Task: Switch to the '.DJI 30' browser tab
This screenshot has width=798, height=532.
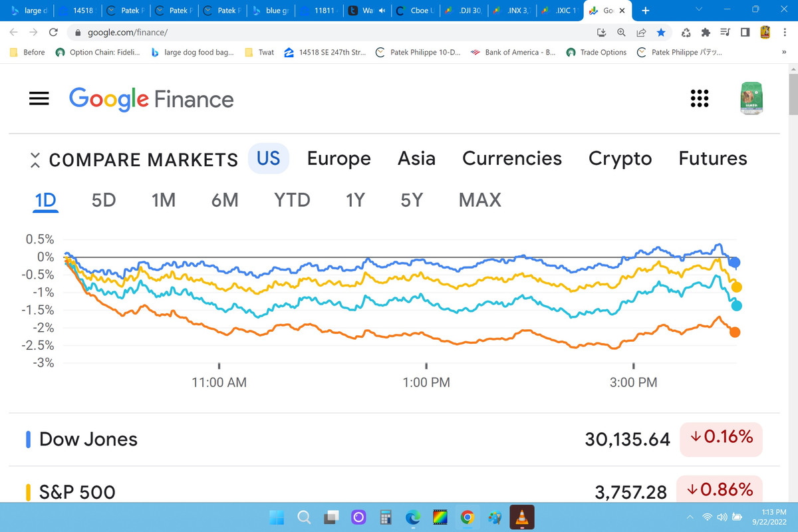Action: (464, 11)
